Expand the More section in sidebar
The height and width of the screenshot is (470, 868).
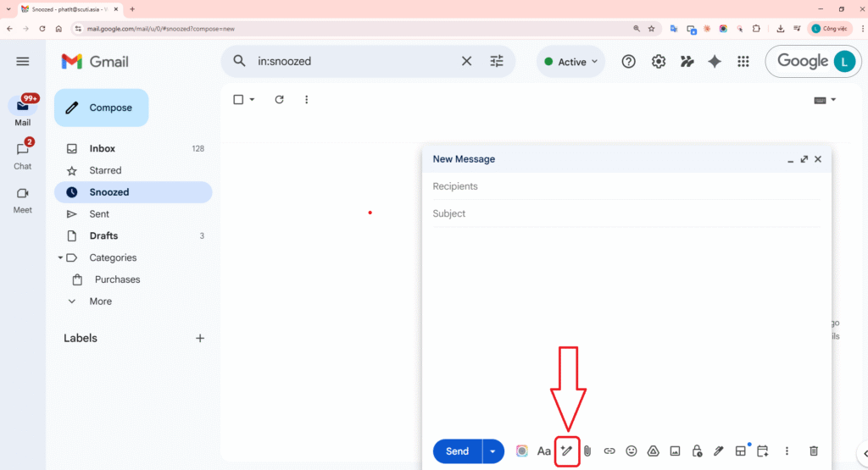pos(100,301)
